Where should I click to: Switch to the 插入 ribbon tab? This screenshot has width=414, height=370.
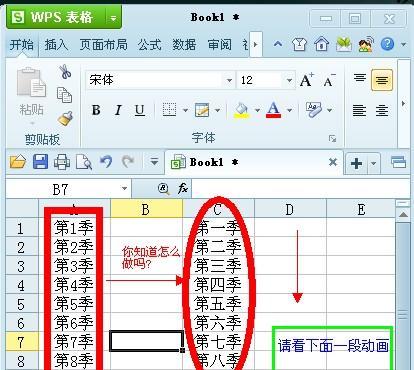point(56,45)
